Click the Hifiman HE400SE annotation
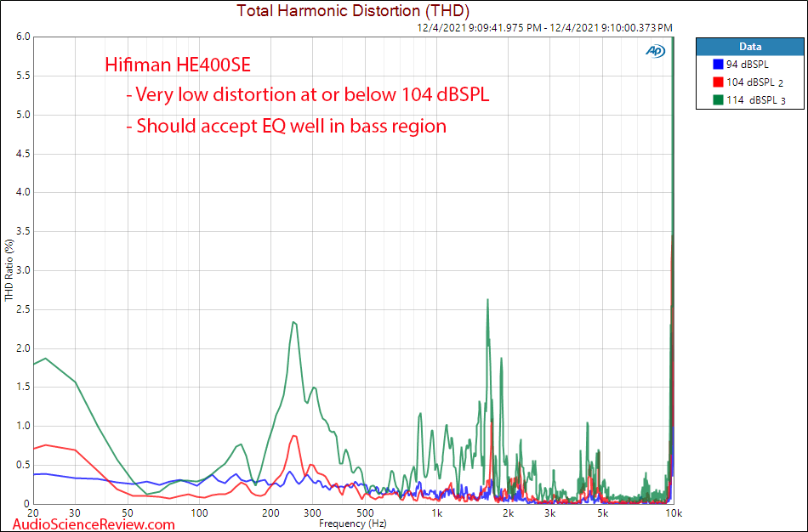Screen dimensions: 808x532 coord(178,65)
